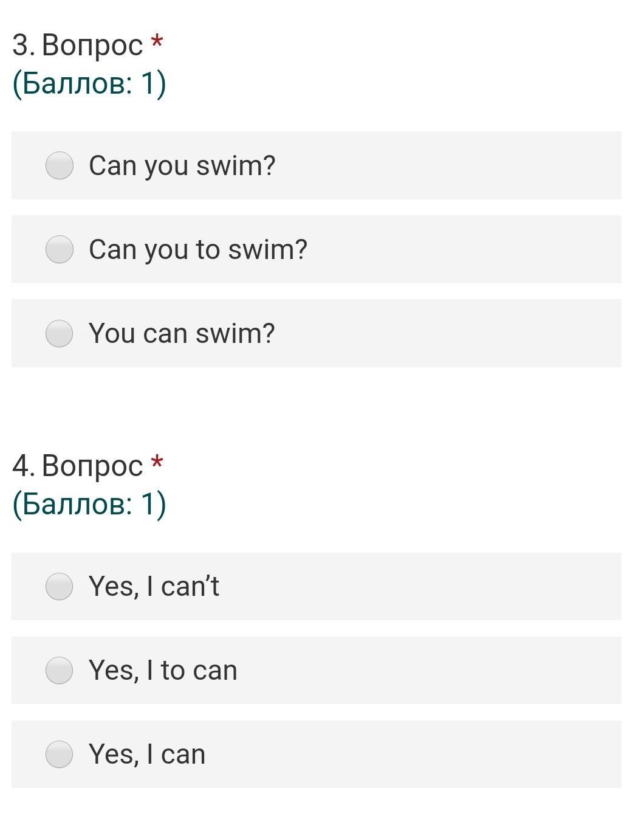Click the 'Yes, I can' answer text
This screenshot has height=819, width=644.
point(147,754)
